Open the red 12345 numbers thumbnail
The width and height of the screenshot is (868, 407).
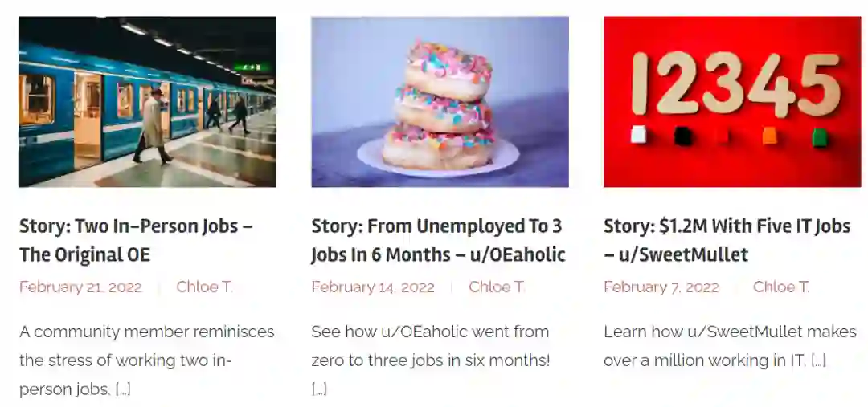(x=731, y=102)
